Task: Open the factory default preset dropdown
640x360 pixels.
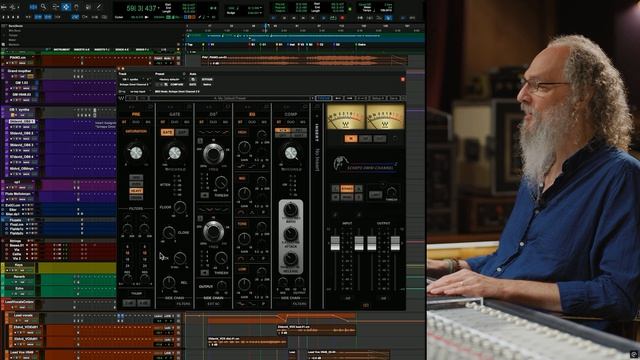Action: coord(170,80)
